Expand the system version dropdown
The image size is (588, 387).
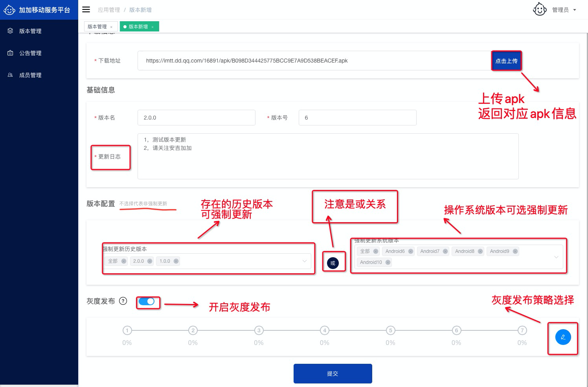click(556, 257)
